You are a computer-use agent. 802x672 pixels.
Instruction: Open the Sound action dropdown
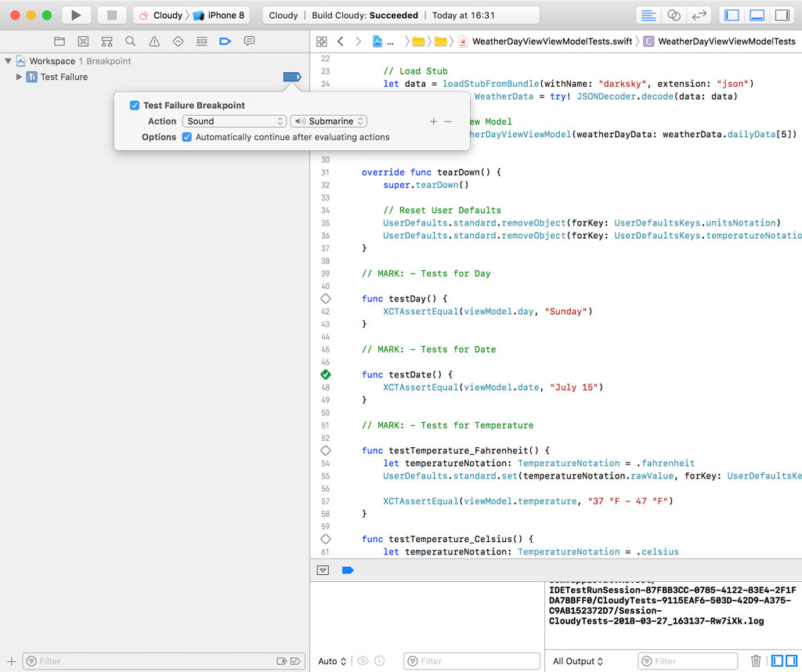233,121
